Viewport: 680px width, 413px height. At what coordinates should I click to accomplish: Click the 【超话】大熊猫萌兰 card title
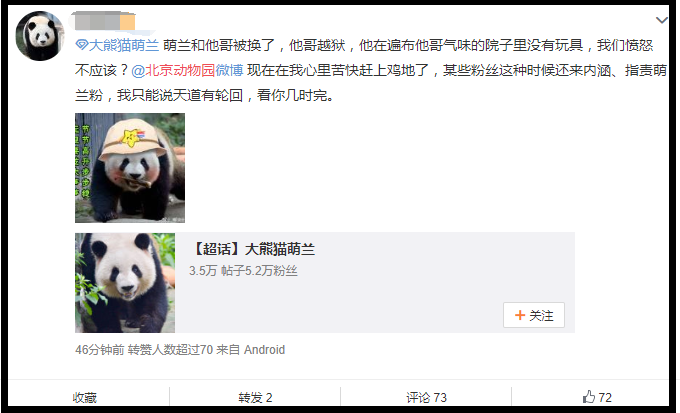[252, 249]
